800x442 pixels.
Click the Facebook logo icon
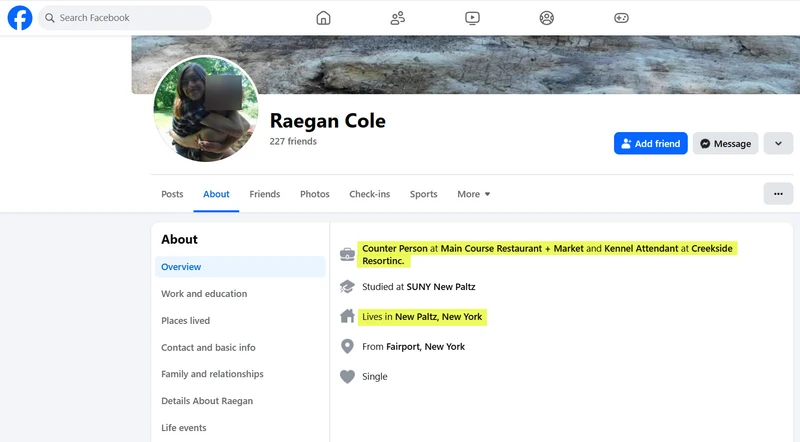tap(20, 18)
